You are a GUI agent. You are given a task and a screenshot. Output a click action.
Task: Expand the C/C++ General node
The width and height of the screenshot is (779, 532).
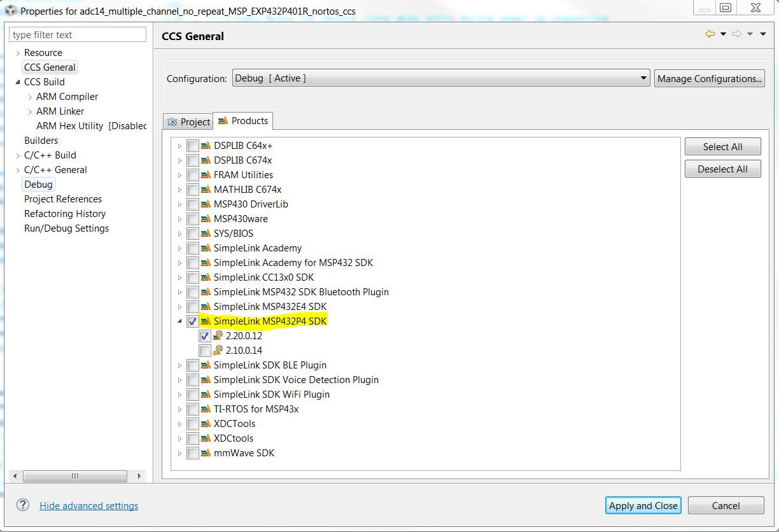pyautogui.click(x=18, y=170)
